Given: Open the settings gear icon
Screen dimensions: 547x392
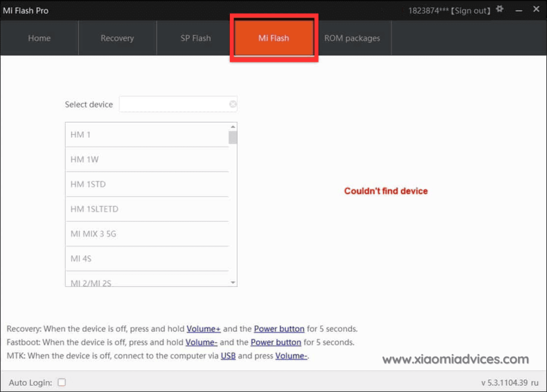Looking at the screenshot, I should click(499, 9).
